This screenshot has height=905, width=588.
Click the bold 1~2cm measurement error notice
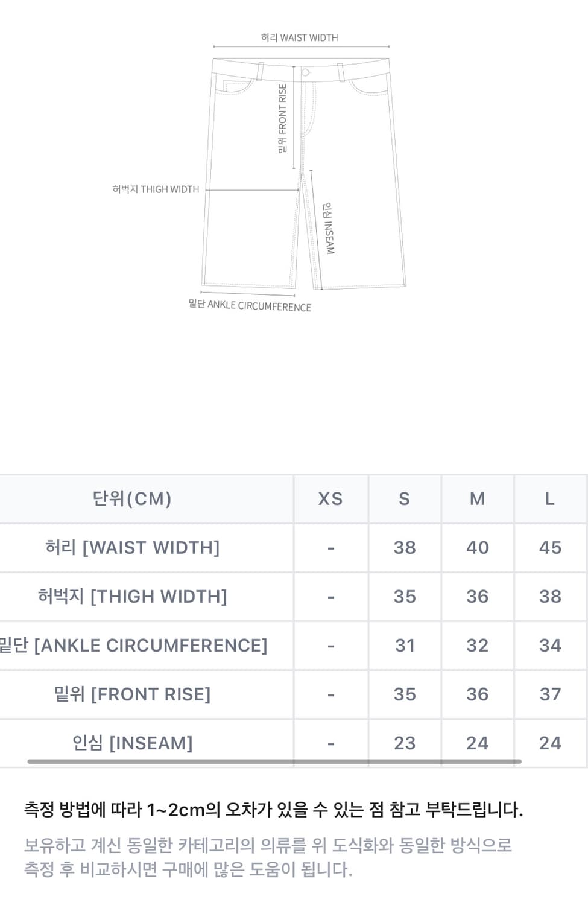click(x=273, y=810)
